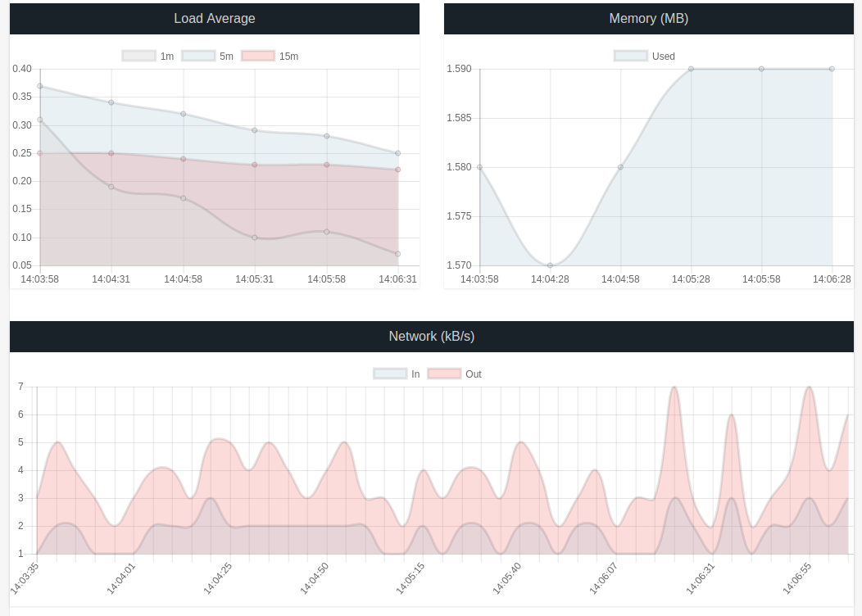862x616 pixels.
Task: Click the Load Average panel header
Action: pyautogui.click(x=215, y=19)
